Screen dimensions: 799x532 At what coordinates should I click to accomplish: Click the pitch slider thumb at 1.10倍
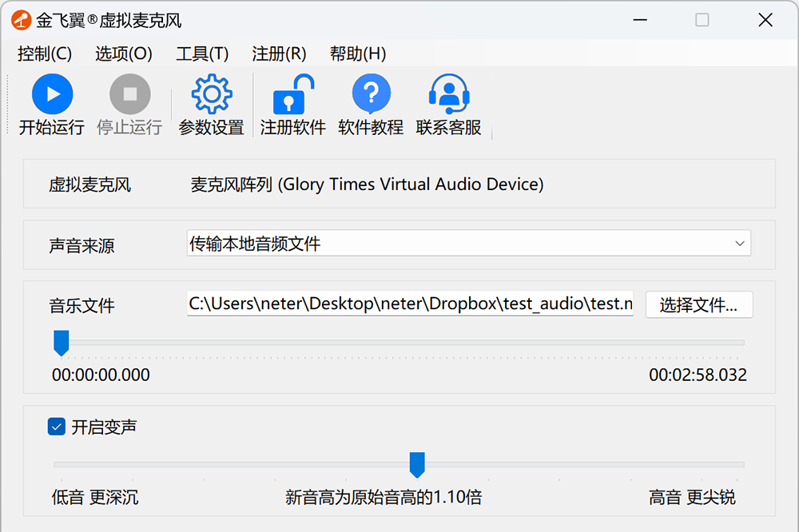[x=416, y=464]
